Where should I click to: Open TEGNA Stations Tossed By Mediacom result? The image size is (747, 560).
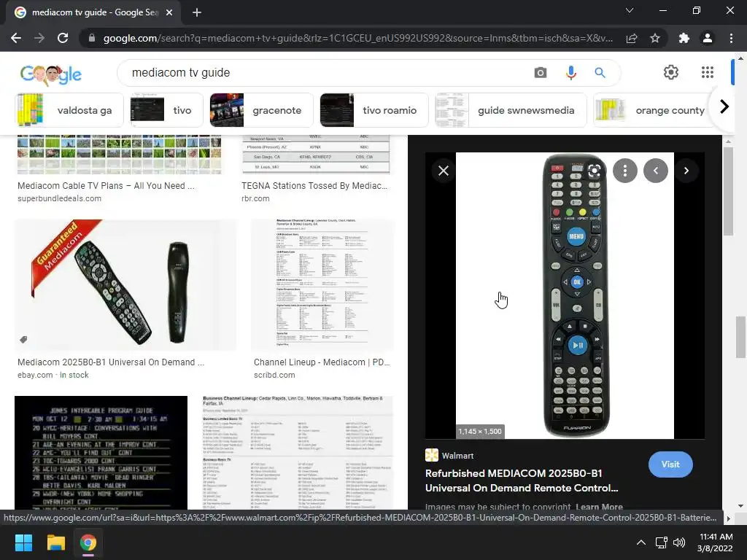click(x=314, y=186)
